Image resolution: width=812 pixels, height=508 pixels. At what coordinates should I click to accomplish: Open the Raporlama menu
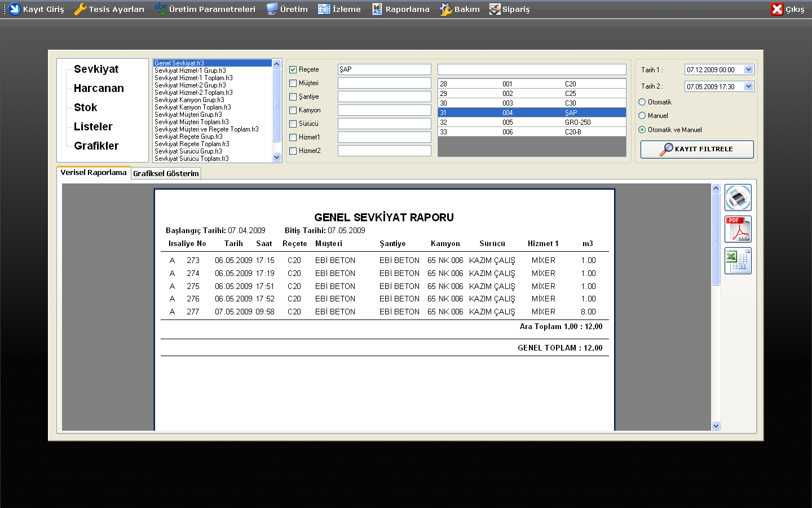401,9
